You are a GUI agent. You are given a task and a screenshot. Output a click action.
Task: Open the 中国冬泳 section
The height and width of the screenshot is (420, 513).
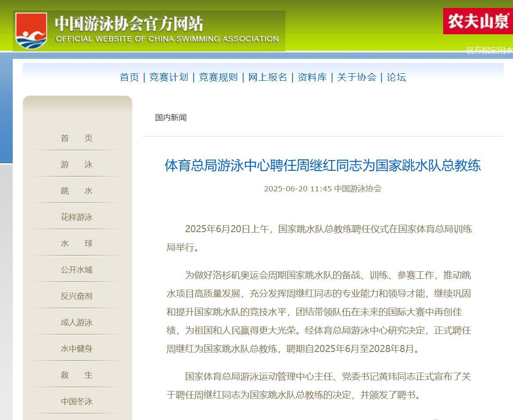[x=77, y=401]
